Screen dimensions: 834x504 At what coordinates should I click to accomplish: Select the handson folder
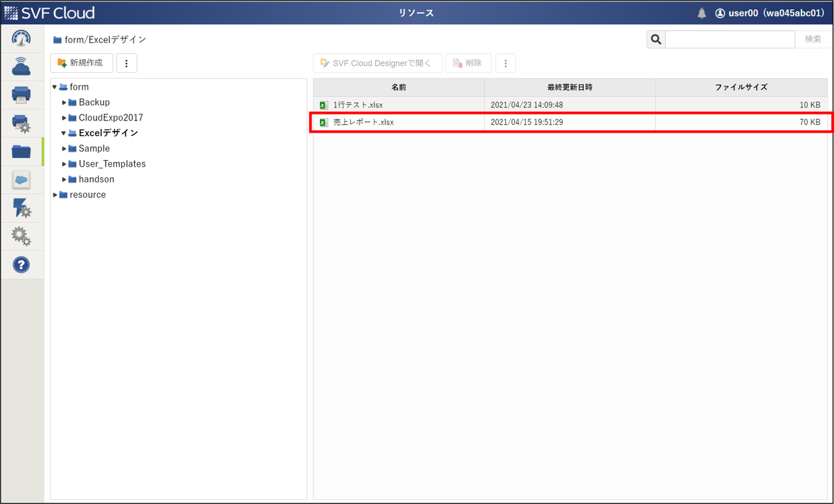(96, 179)
